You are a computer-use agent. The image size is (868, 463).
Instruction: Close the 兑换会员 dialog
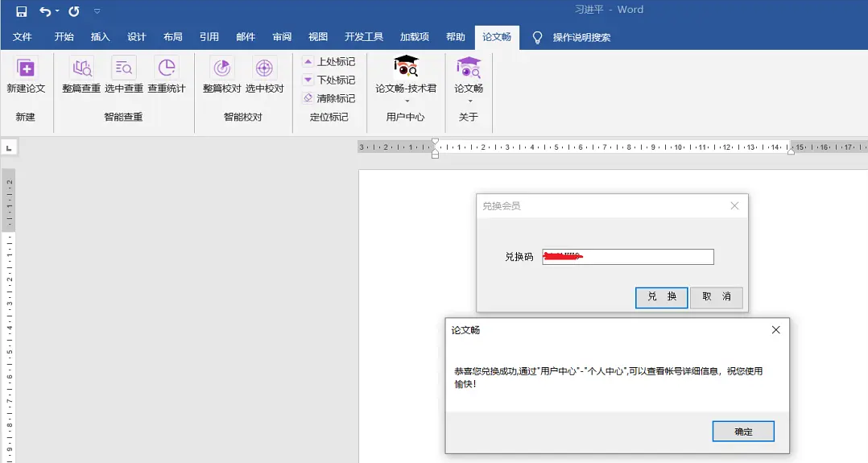734,205
